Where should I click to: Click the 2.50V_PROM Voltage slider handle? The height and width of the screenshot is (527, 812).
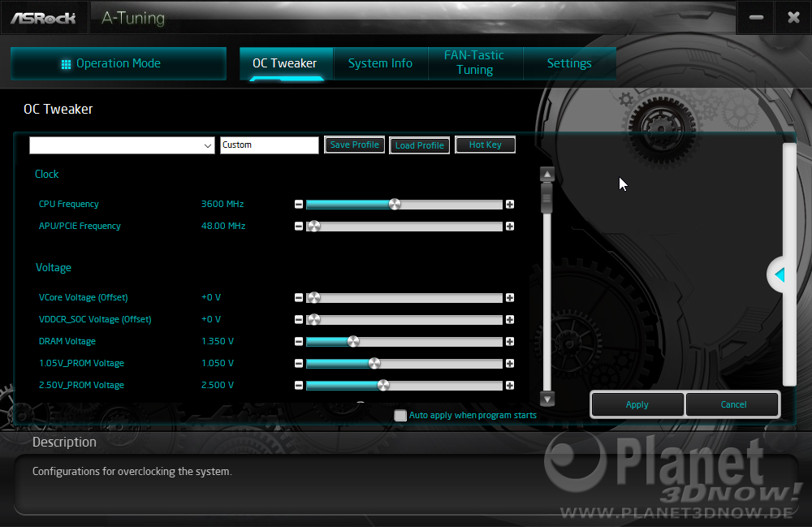pos(383,385)
